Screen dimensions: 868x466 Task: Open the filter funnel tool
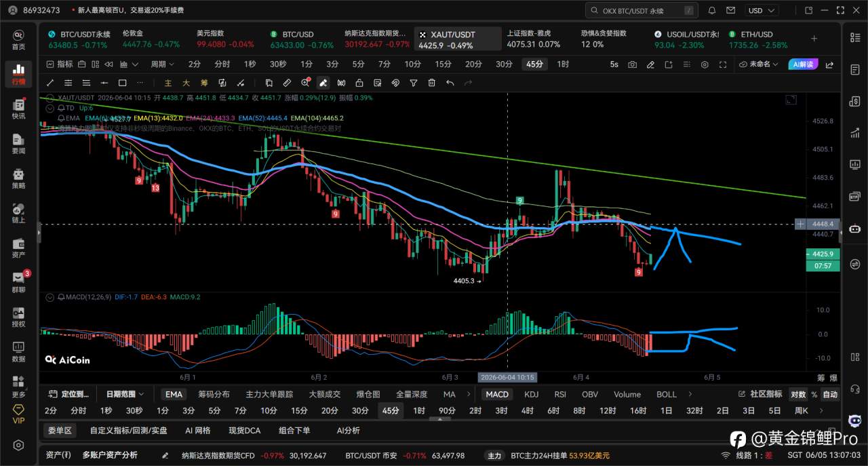(414, 83)
